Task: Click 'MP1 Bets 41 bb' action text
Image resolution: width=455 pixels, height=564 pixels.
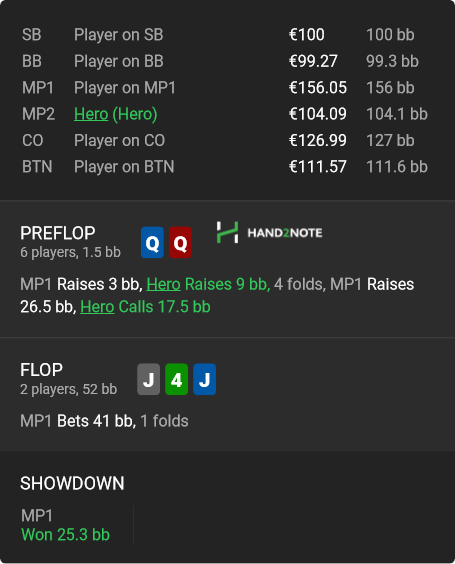Action: (78, 421)
